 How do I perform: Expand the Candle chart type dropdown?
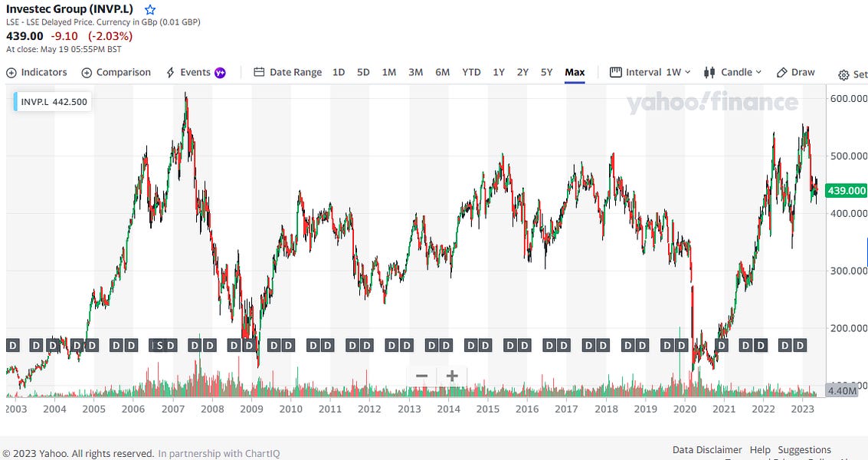(758, 72)
